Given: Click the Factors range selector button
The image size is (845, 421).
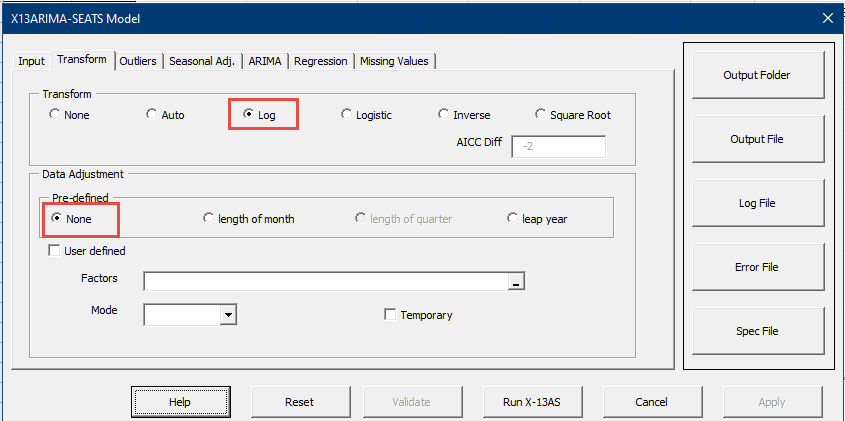Looking at the screenshot, I should point(516,281).
